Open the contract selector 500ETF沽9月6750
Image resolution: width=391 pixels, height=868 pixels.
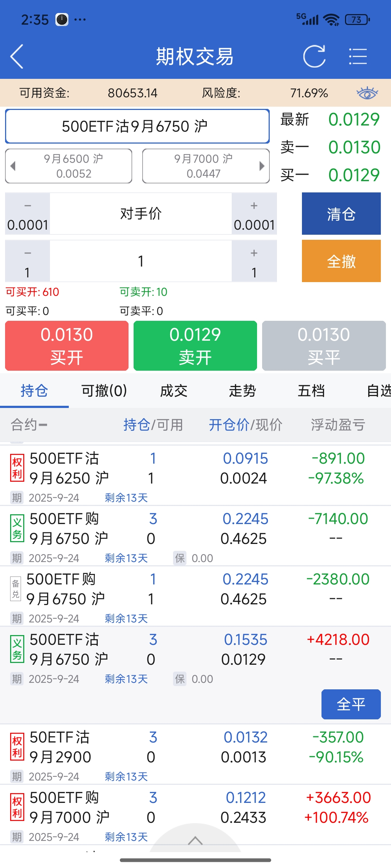(x=137, y=126)
